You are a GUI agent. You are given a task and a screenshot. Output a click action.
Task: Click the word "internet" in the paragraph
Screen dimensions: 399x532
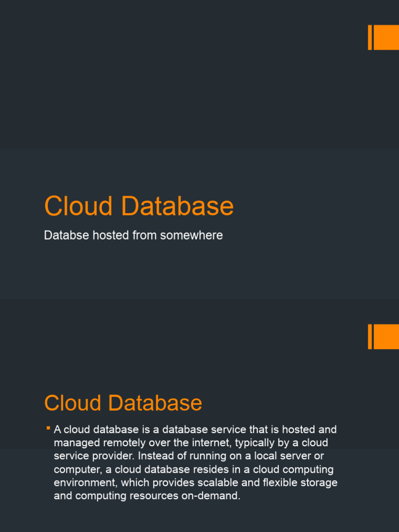click(200, 443)
